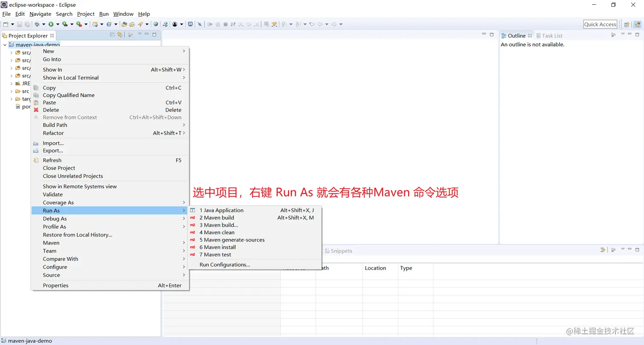
Task: Click the External Tools toolbar icon
Action: (79, 24)
